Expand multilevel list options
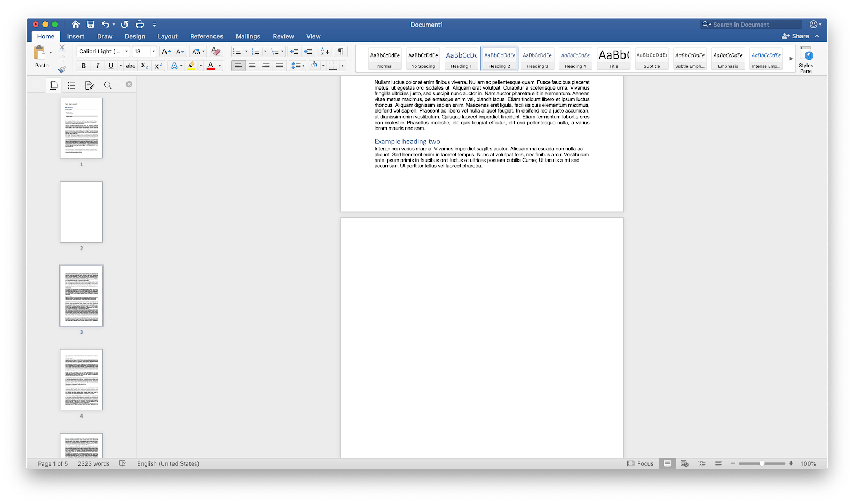 (x=282, y=52)
